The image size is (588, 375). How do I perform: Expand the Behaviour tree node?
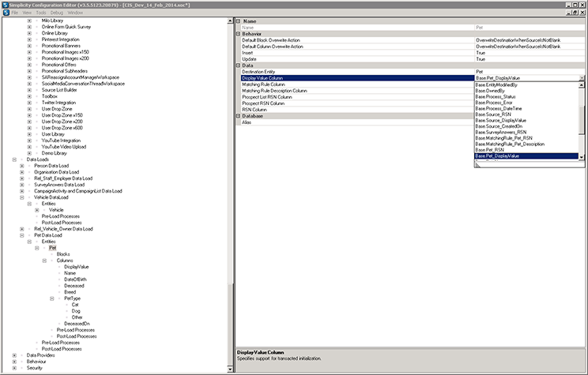click(14, 362)
